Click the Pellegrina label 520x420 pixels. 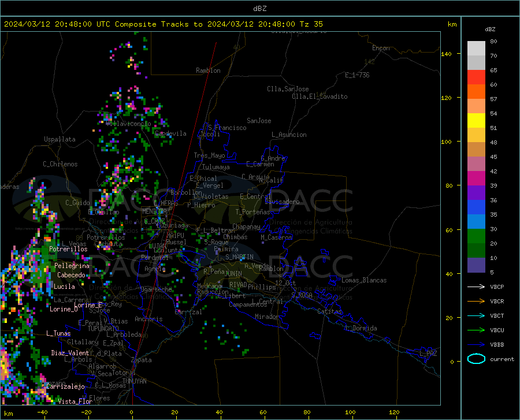coord(72,266)
